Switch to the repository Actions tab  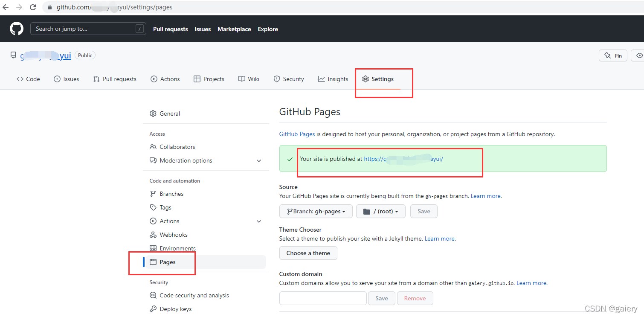[x=165, y=79]
